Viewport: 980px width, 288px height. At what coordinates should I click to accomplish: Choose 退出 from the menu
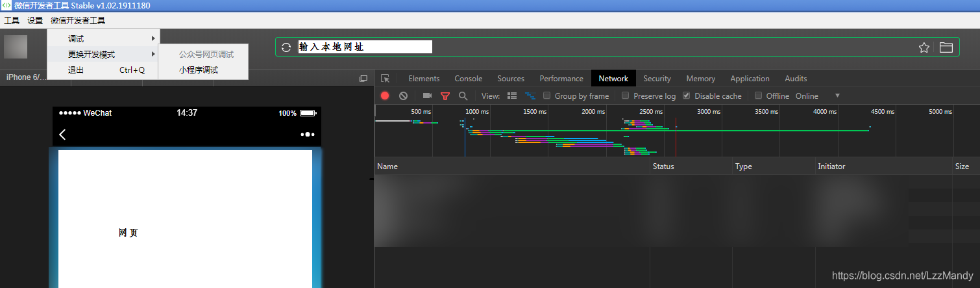tap(103, 70)
